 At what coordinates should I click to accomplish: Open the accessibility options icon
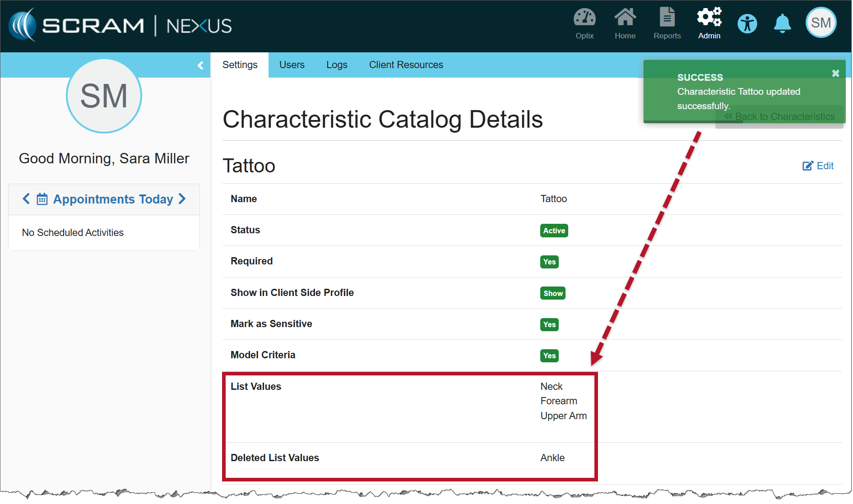pyautogui.click(x=747, y=23)
